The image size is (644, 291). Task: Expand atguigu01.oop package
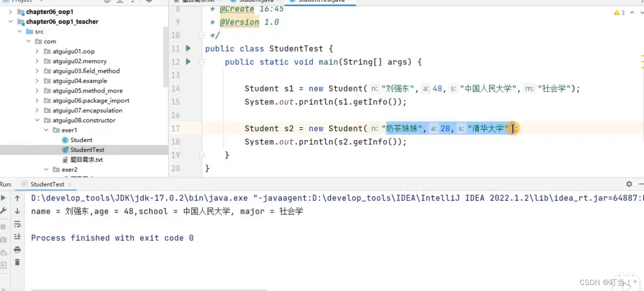click(37, 51)
